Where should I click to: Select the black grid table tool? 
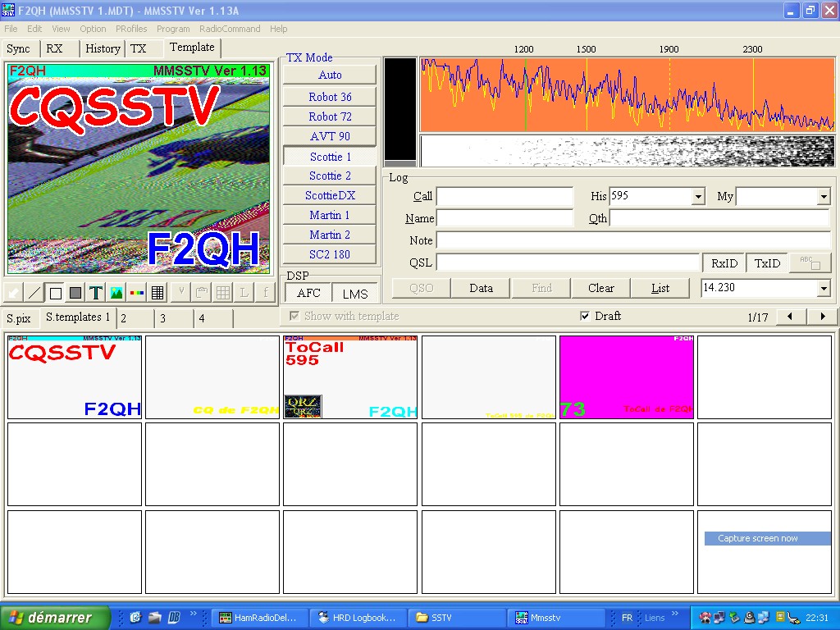[157, 293]
